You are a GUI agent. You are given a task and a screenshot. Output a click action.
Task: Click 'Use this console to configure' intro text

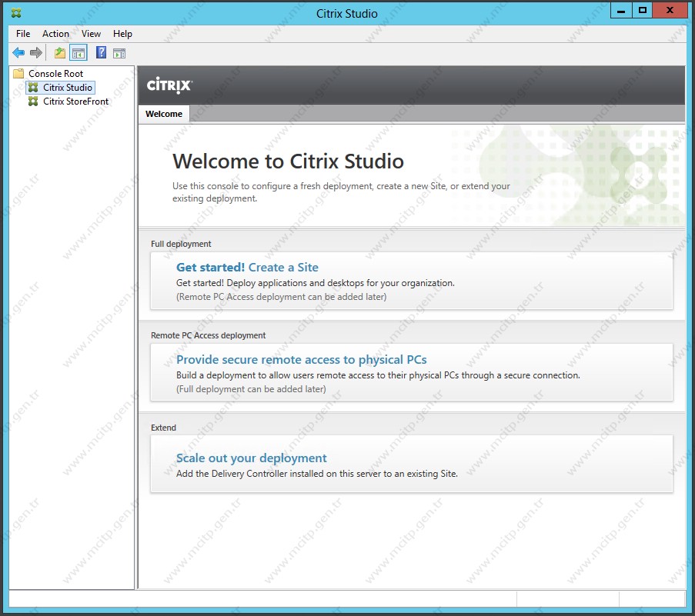tap(341, 192)
